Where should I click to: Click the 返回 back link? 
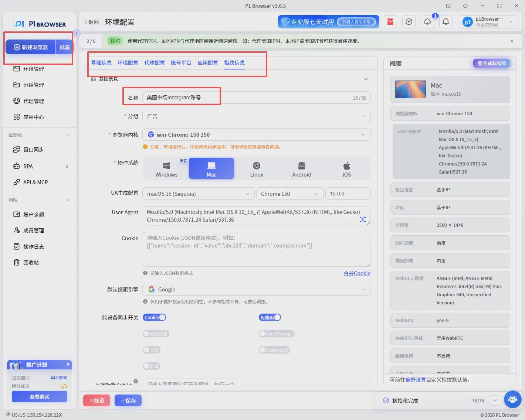pos(91,22)
